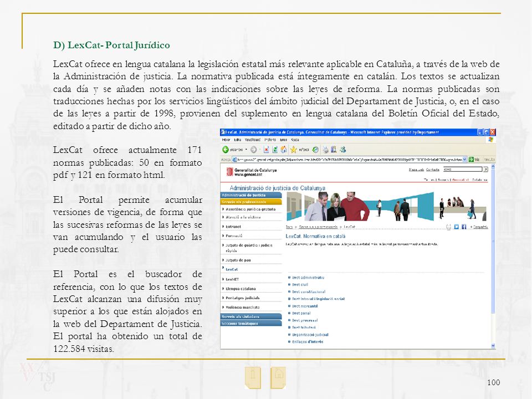Select the Serveis als professionals tab
532x399 pixels.
[251, 202]
